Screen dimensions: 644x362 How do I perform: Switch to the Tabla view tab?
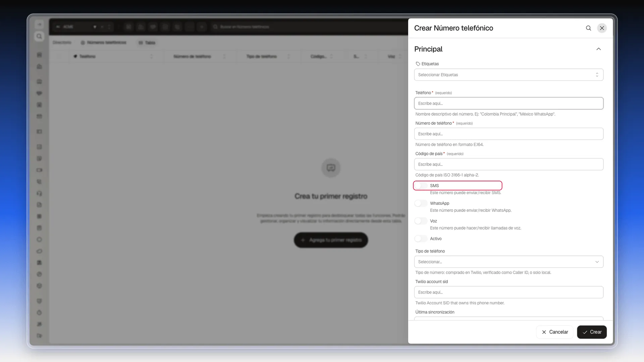[147, 43]
